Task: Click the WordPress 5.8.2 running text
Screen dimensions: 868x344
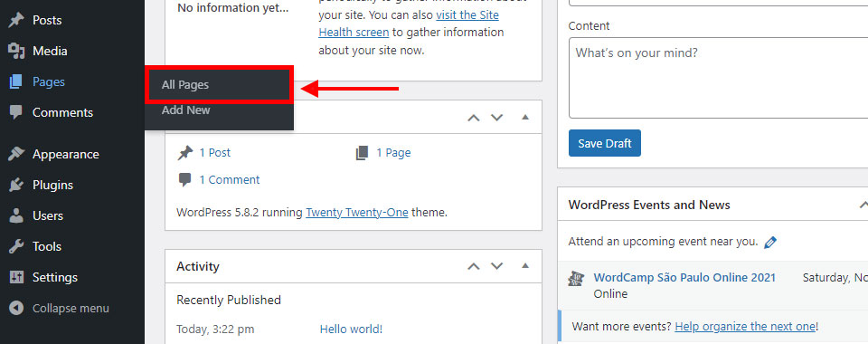Action: click(x=240, y=212)
